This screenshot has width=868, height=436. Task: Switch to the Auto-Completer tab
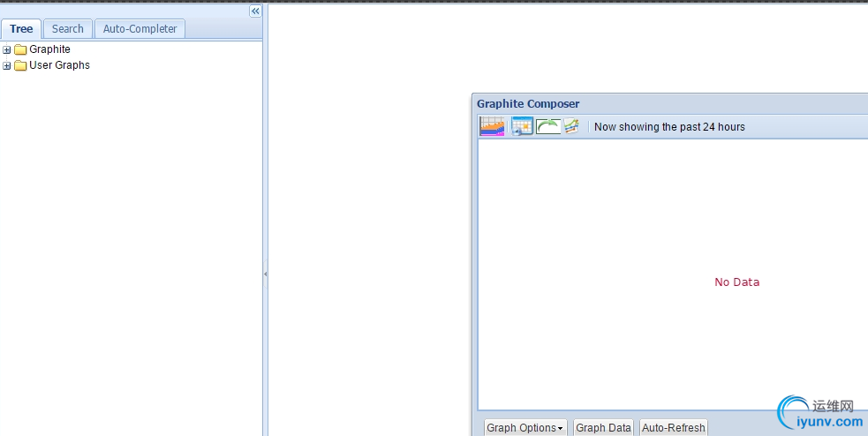[x=140, y=29]
